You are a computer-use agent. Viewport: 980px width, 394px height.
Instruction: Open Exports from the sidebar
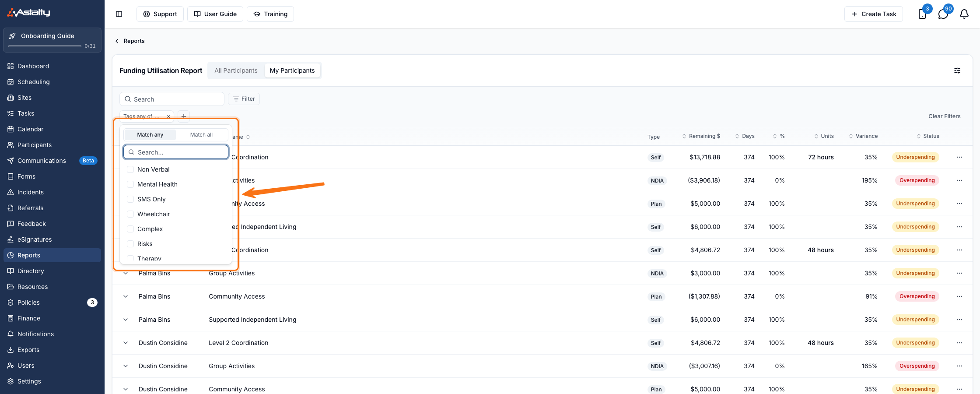(52, 350)
